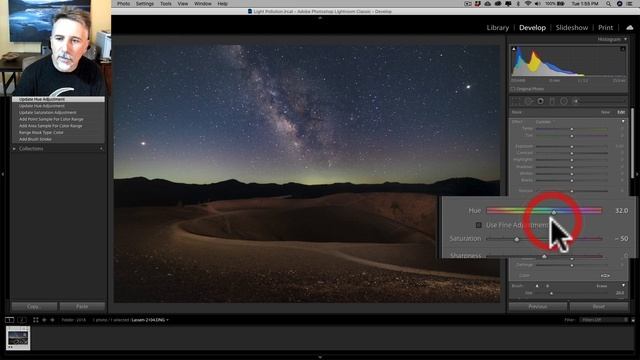This screenshot has width=640, height=360.
Task: Click the Saturation slider handle
Action: 516,239
